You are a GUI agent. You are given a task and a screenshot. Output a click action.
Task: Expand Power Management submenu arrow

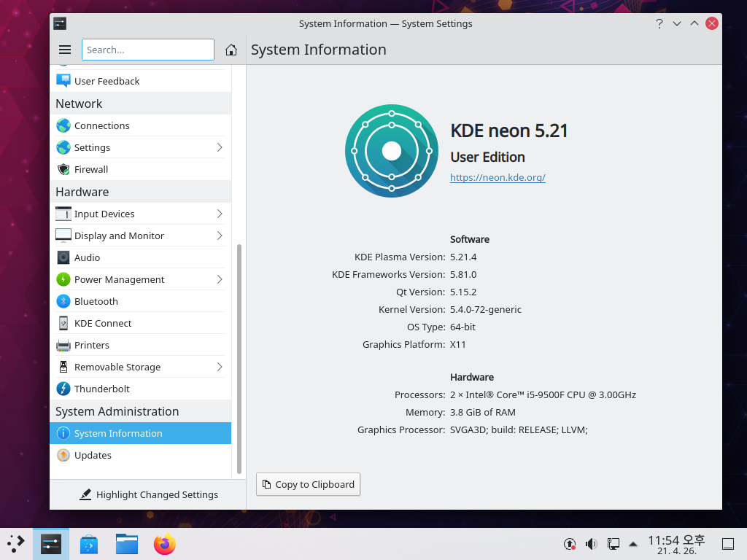(x=220, y=279)
